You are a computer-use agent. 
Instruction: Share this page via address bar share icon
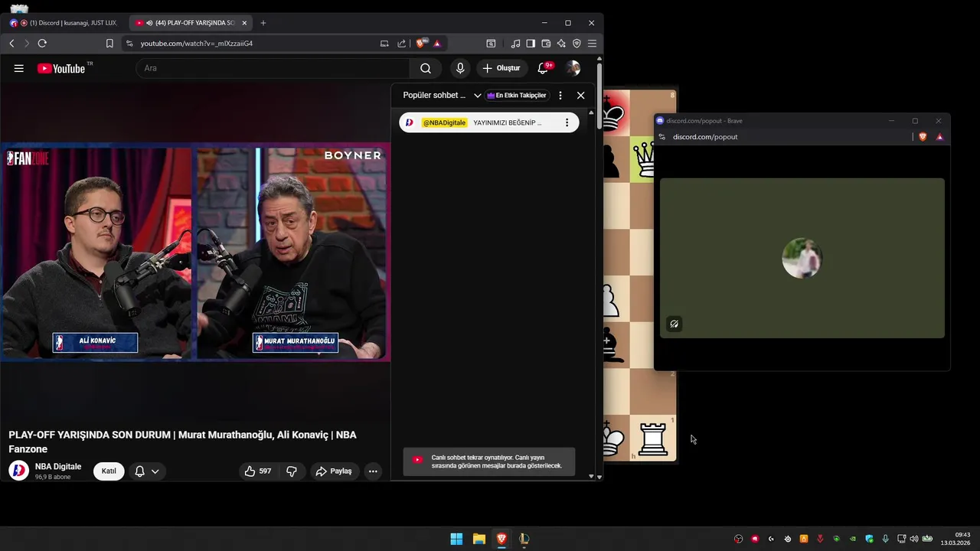tap(401, 44)
